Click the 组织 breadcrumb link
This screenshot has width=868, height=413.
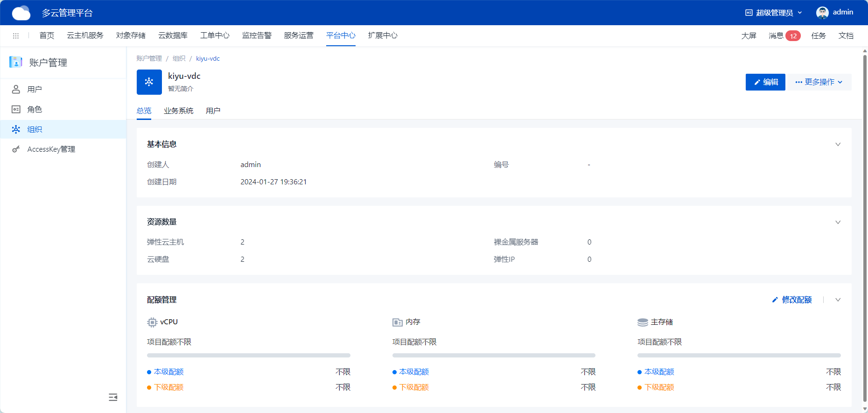point(179,58)
